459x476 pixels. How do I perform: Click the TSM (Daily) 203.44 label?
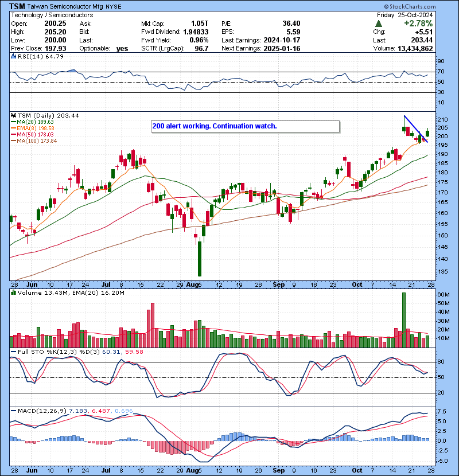(x=48, y=116)
